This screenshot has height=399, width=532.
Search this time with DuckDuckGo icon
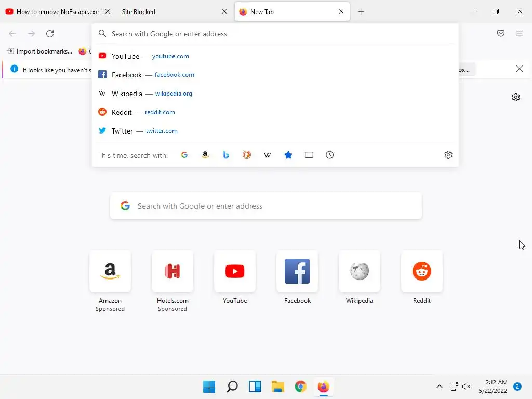[247, 155]
